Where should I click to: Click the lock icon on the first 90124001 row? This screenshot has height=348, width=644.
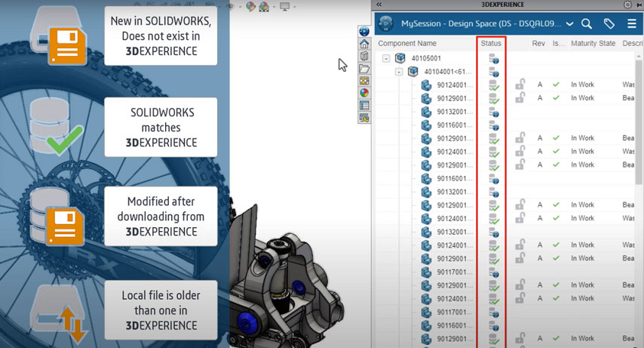[520, 85]
